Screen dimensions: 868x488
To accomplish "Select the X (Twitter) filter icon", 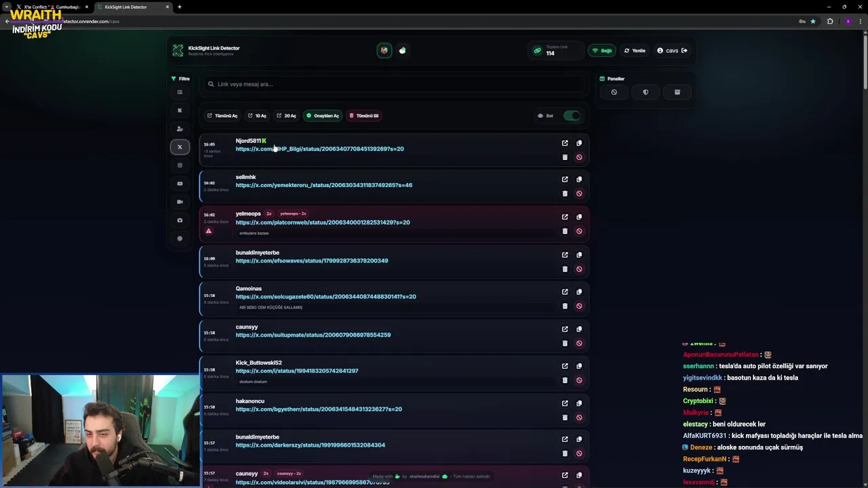I will click(180, 147).
